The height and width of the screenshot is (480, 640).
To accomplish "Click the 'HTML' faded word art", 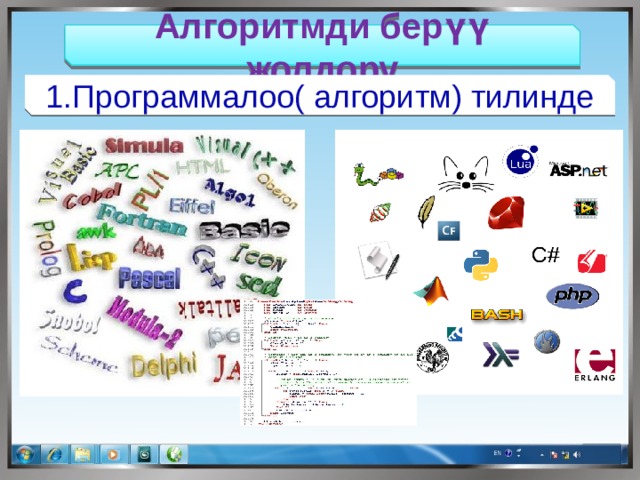I will coord(203,167).
